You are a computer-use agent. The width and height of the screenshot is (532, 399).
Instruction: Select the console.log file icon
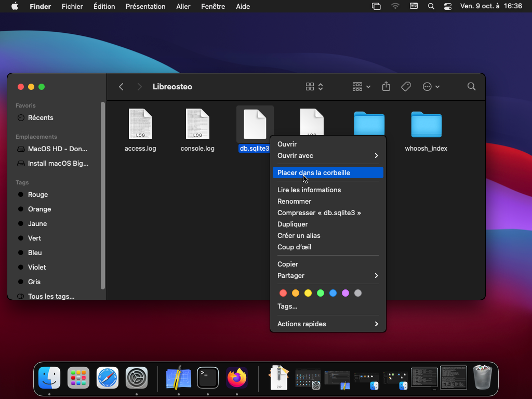click(197, 124)
